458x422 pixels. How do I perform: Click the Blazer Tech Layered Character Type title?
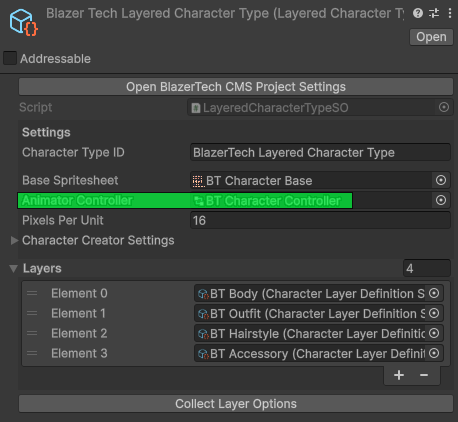(225, 13)
